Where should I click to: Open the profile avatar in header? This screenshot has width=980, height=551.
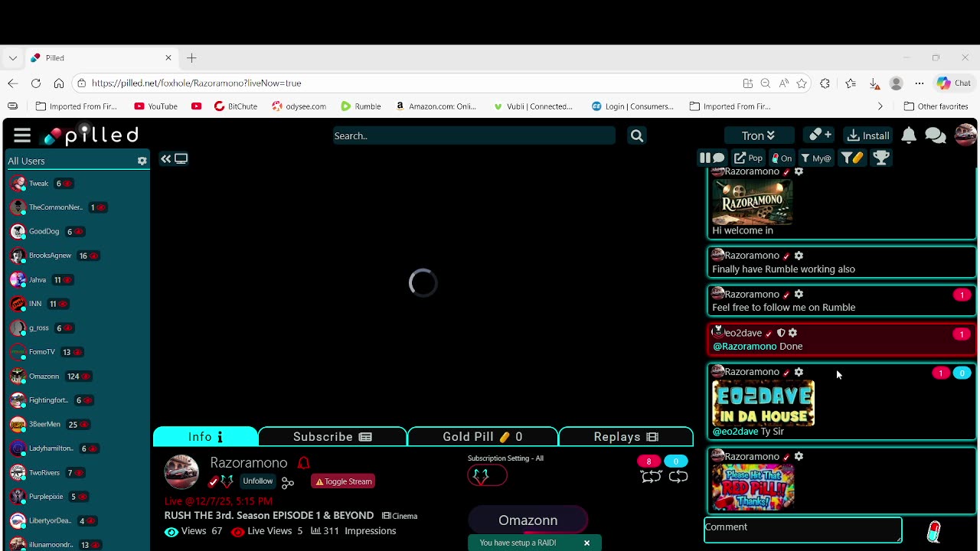coord(965,135)
